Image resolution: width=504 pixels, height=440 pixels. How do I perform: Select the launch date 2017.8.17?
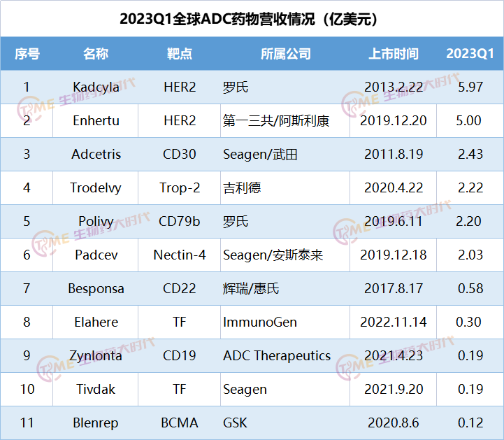pos(394,288)
